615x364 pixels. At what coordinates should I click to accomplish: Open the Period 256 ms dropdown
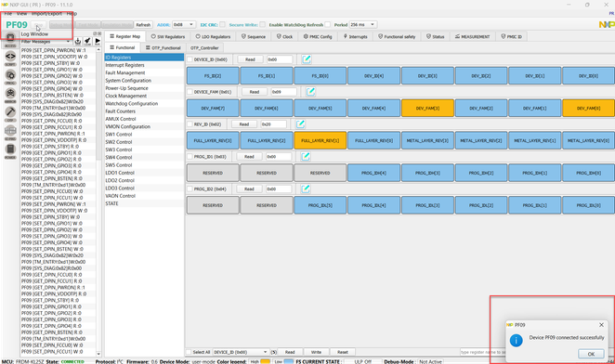click(x=363, y=24)
